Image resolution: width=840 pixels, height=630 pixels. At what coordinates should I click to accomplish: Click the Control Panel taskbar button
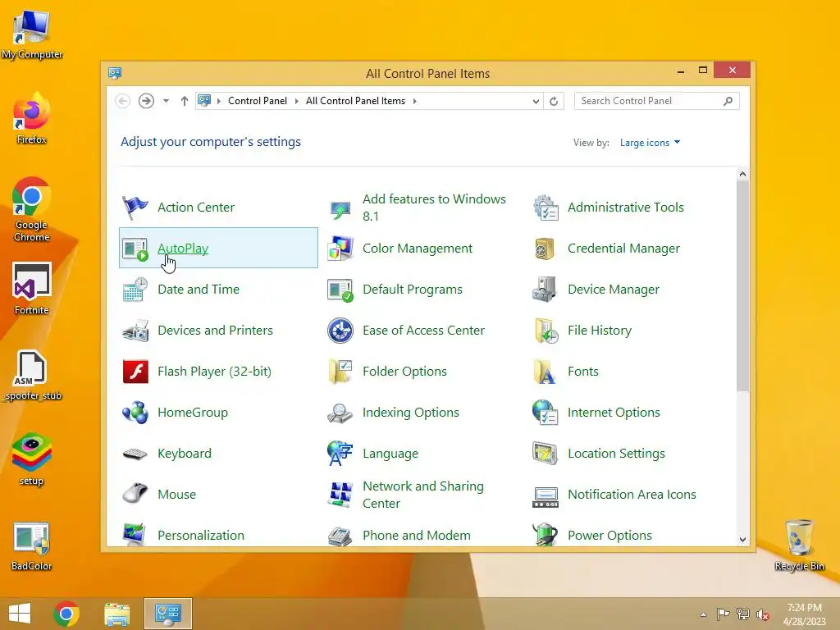tap(167, 614)
